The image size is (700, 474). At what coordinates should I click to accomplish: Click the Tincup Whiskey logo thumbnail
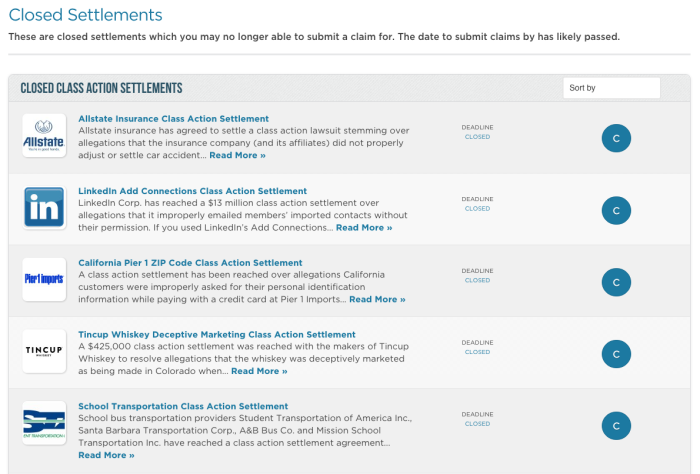click(x=44, y=351)
